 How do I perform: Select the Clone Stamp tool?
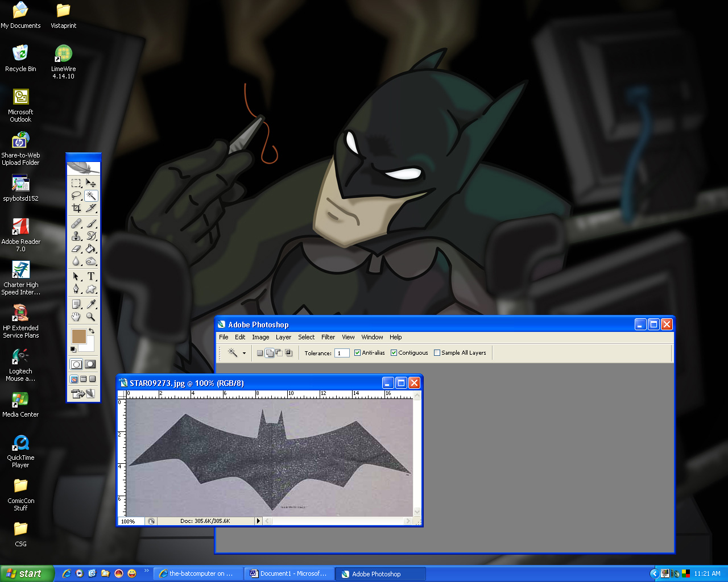(76, 236)
